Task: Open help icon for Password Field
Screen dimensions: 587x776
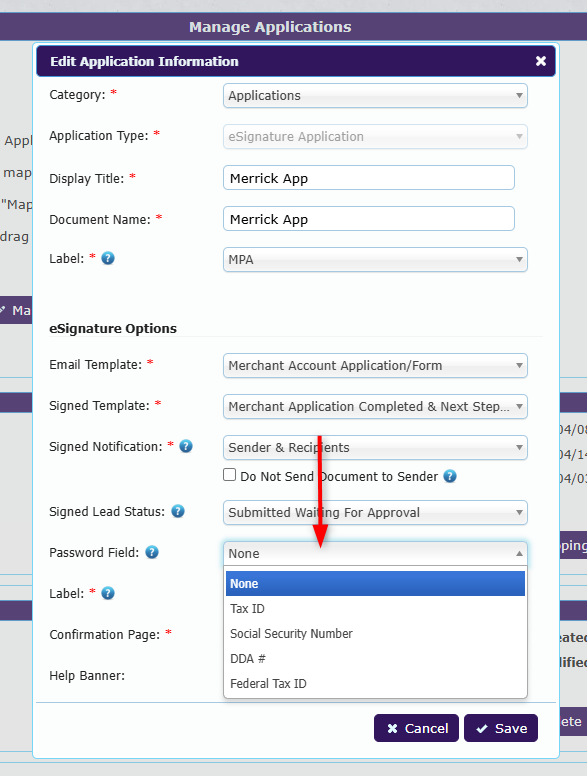Action: click(152, 552)
